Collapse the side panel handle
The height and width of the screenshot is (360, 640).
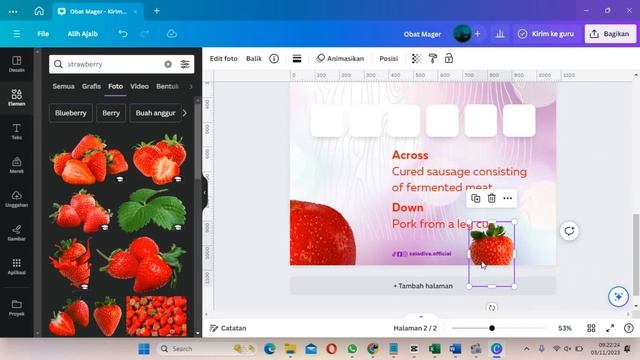coord(205,193)
